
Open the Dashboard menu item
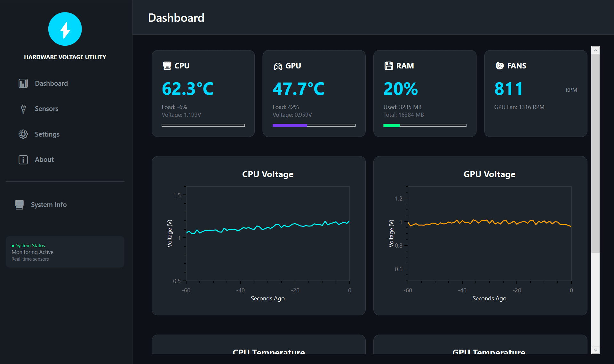(65, 83)
